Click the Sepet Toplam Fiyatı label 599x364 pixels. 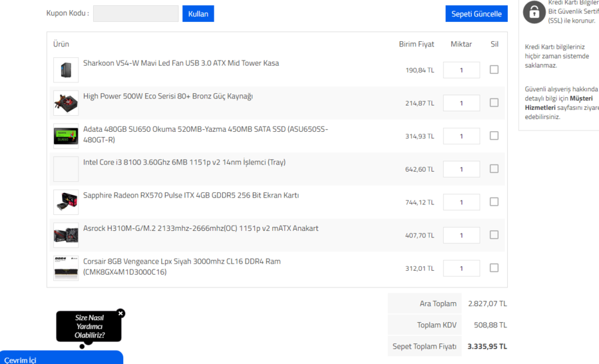pos(425,347)
